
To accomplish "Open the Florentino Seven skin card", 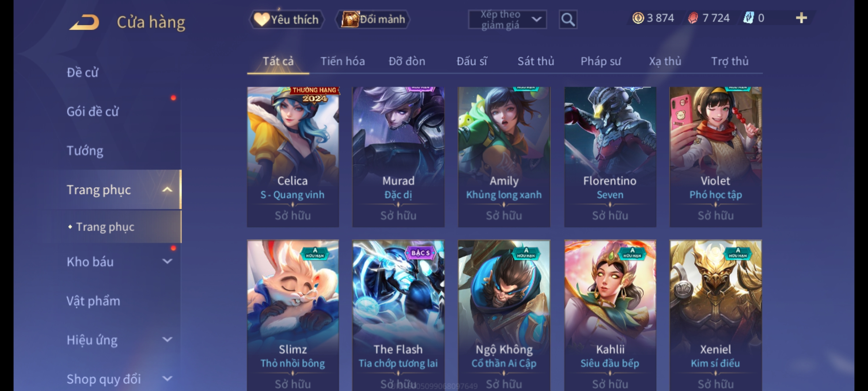I will [x=610, y=157].
